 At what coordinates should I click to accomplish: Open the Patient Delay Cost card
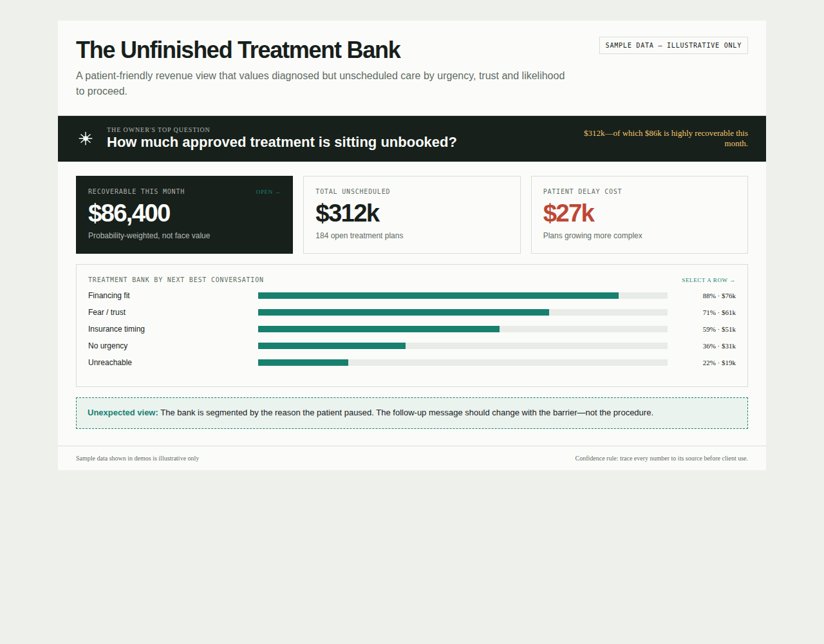pos(639,214)
